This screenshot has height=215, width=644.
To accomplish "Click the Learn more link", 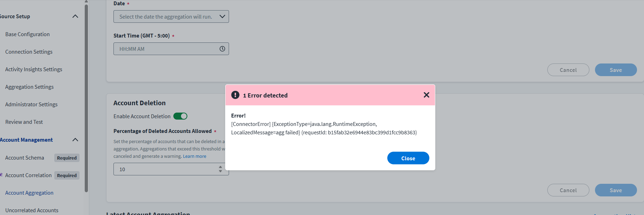I will (194, 156).
